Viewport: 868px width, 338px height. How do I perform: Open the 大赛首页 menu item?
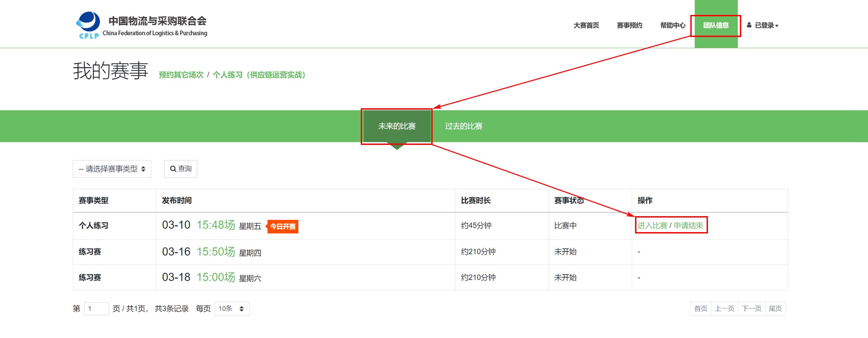pyautogui.click(x=586, y=25)
